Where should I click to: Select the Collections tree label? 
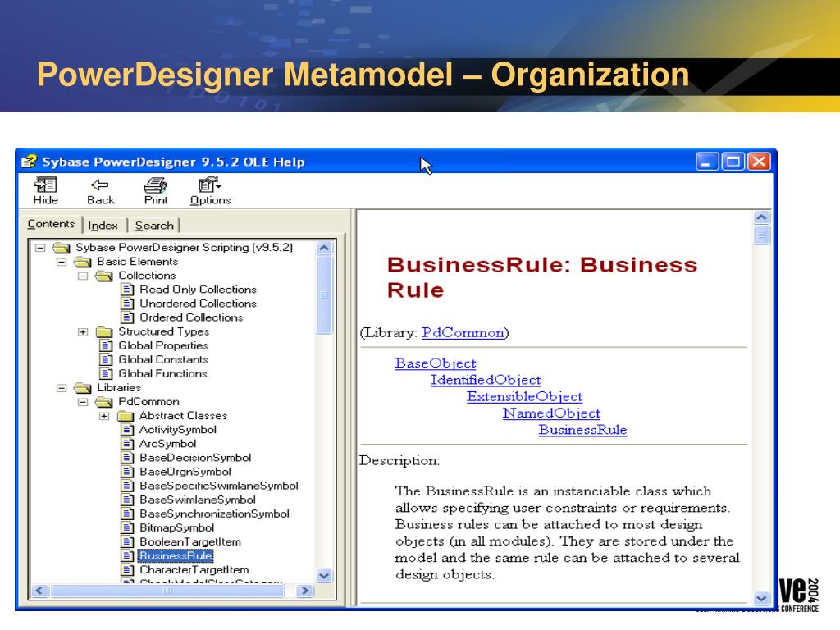[x=147, y=276]
